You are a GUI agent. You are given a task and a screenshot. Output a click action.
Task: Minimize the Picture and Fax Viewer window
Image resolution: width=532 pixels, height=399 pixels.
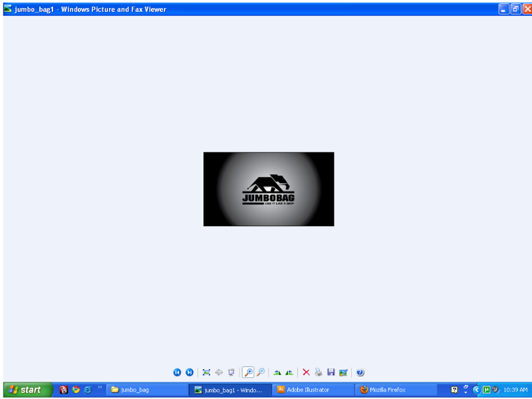click(x=503, y=9)
